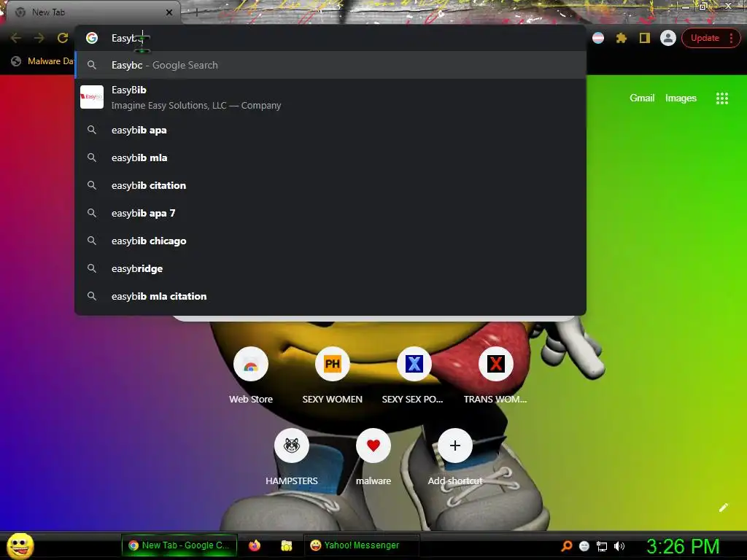The height and width of the screenshot is (560, 747).
Task: Select suggestion easybib citation
Action: pyautogui.click(x=330, y=185)
